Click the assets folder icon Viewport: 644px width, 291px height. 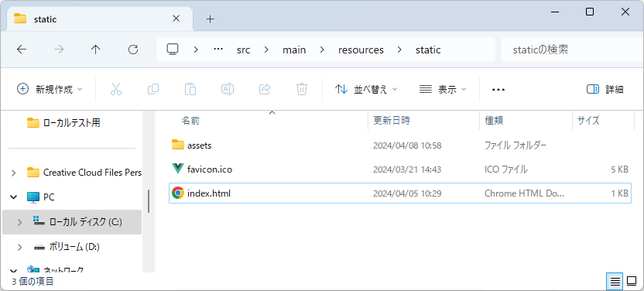(178, 145)
